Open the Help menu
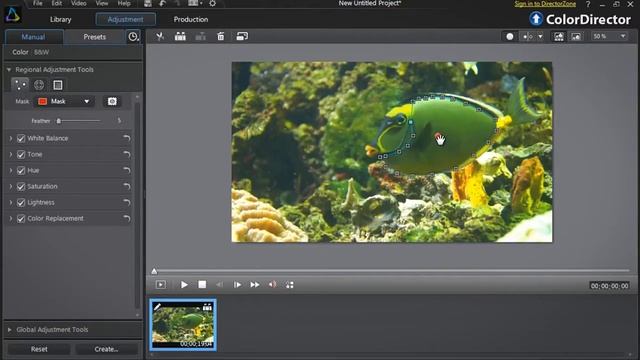 (x=124, y=3)
